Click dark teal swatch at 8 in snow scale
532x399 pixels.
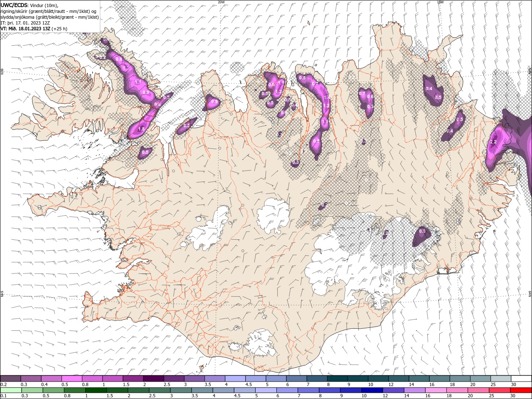tap(337, 379)
